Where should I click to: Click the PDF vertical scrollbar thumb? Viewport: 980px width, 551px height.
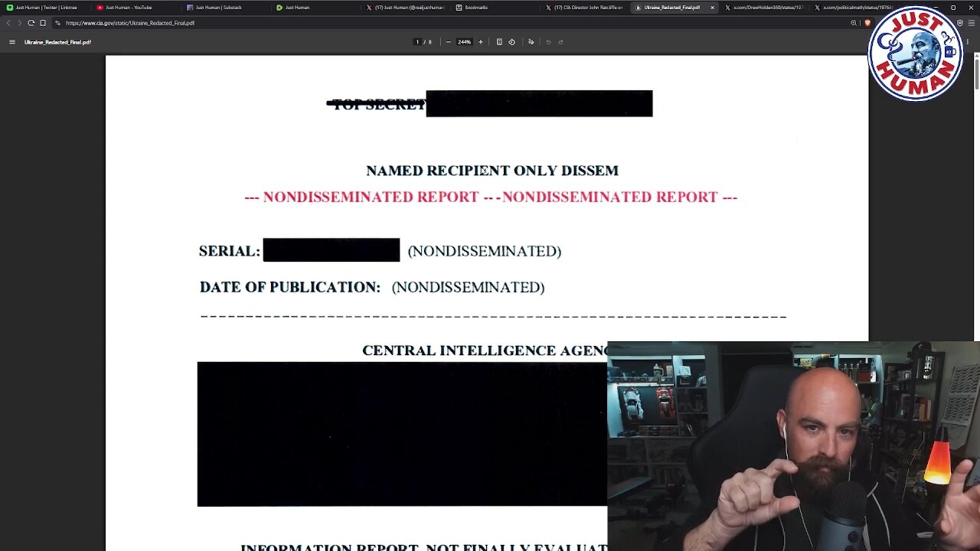(976, 73)
